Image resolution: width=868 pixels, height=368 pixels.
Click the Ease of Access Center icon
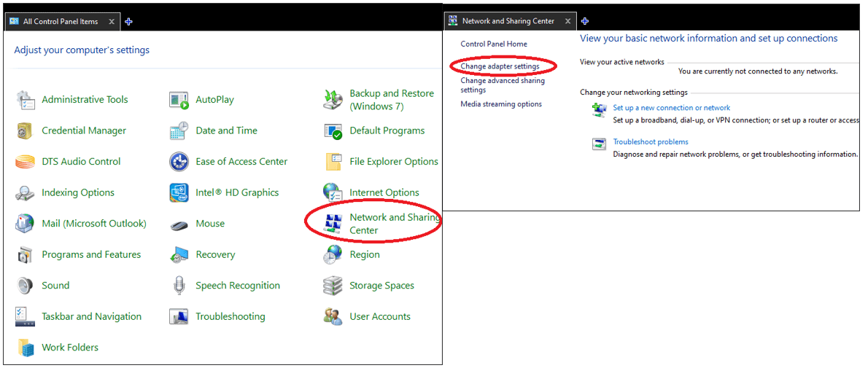tap(179, 162)
